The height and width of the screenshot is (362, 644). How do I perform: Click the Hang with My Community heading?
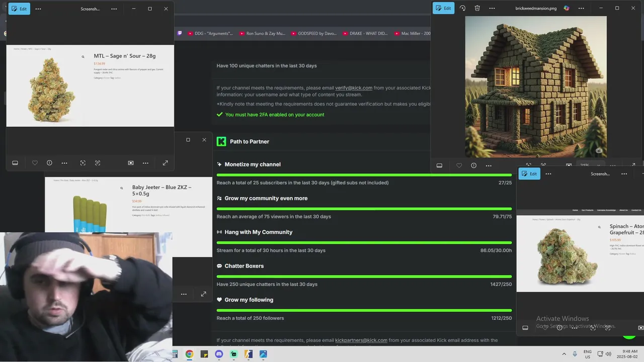(259, 232)
